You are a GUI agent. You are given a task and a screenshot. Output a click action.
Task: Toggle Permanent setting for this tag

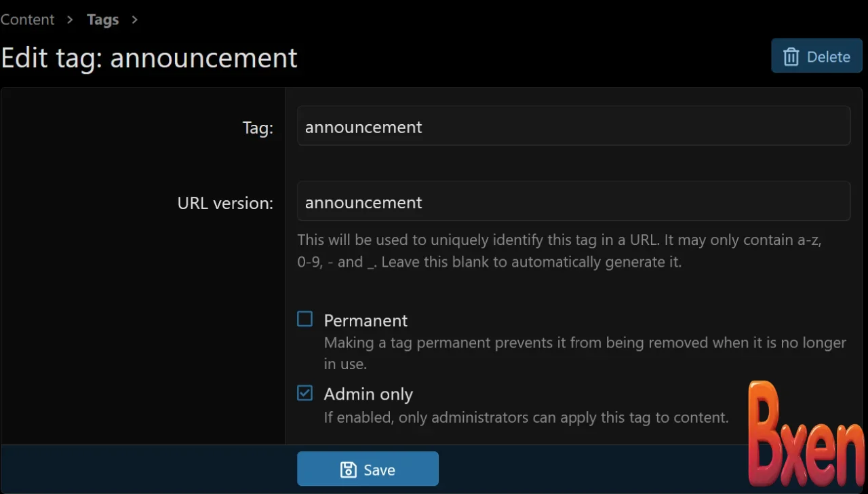coord(304,318)
